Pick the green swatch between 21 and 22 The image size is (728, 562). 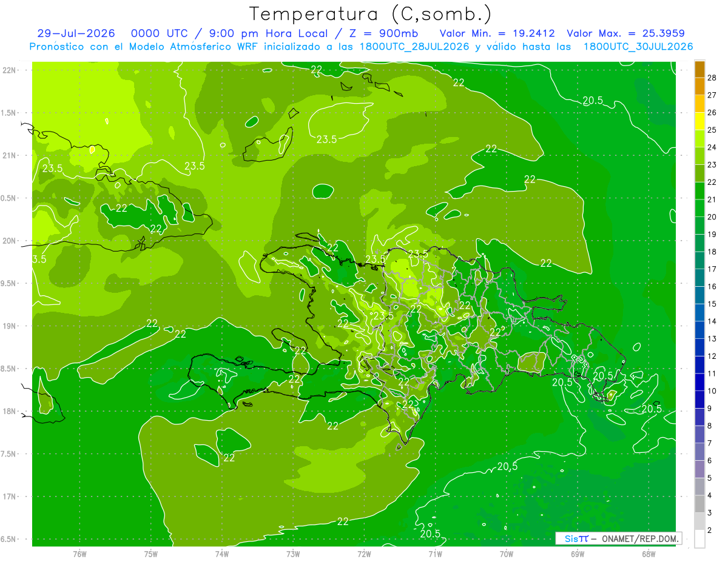(x=699, y=190)
